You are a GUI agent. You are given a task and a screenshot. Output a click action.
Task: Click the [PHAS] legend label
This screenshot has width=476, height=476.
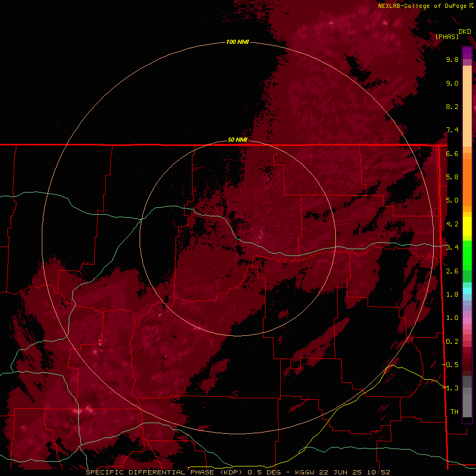(x=447, y=36)
